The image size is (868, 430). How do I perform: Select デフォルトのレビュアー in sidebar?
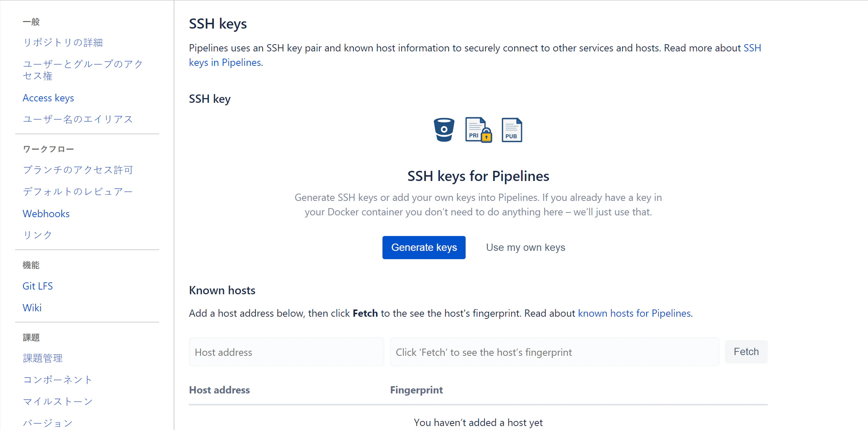[x=78, y=192]
